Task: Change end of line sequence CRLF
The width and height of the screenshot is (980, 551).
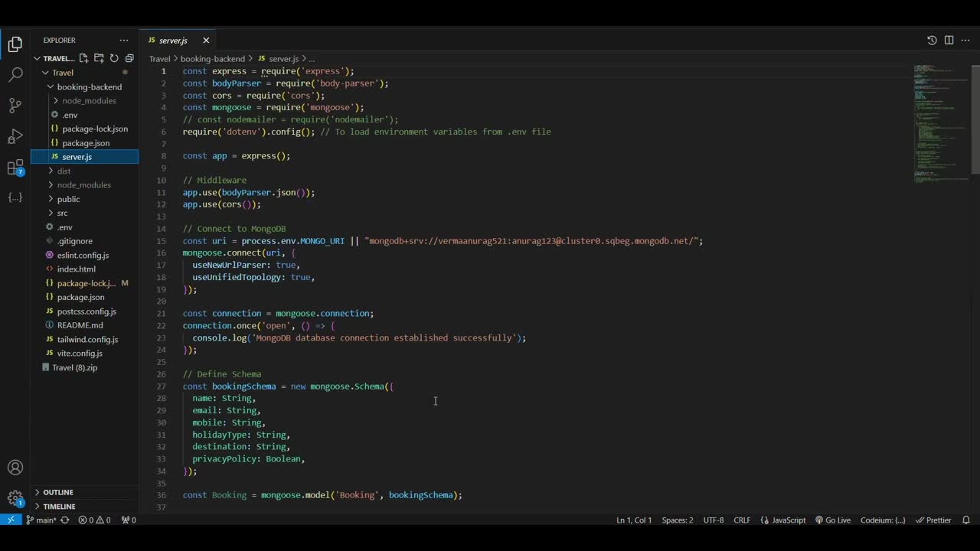Action: (742, 520)
